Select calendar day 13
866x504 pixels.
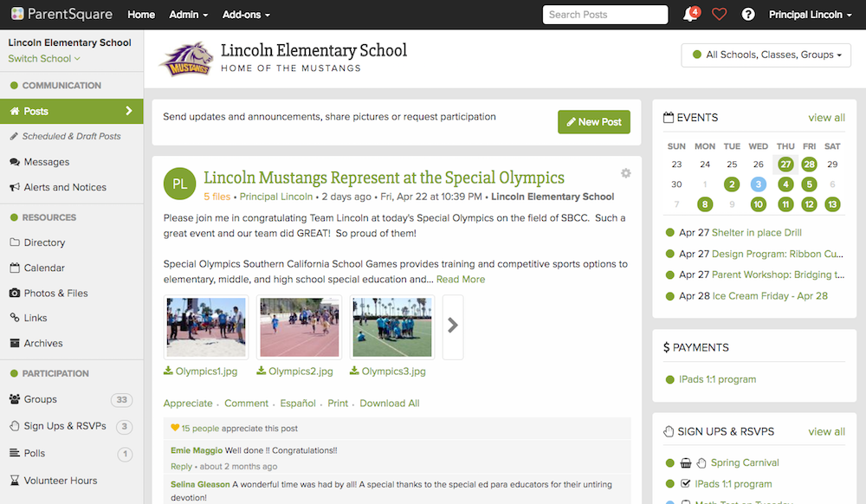(x=832, y=204)
